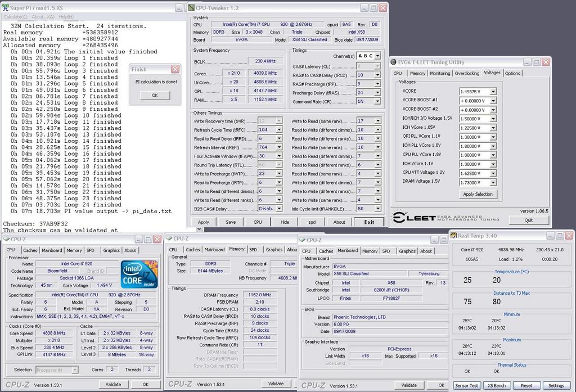Viewport: 576px width, 392px height.
Task: Click title icon of CPU-Z window showing Memory timings
Action: click(169, 238)
